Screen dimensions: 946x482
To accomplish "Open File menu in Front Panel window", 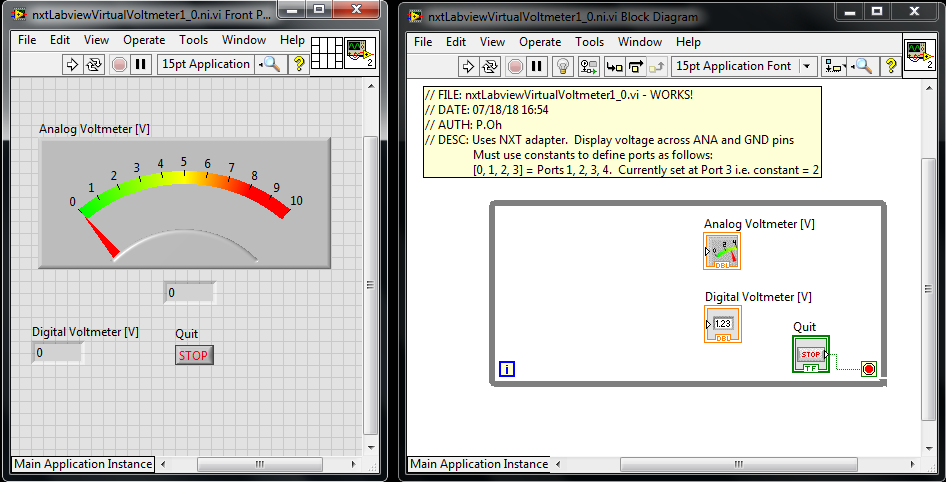I will (27, 40).
